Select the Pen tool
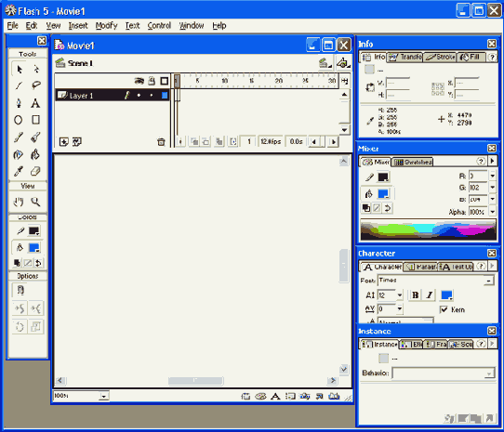This screenshot has height=432, width=504. [19, 103]
